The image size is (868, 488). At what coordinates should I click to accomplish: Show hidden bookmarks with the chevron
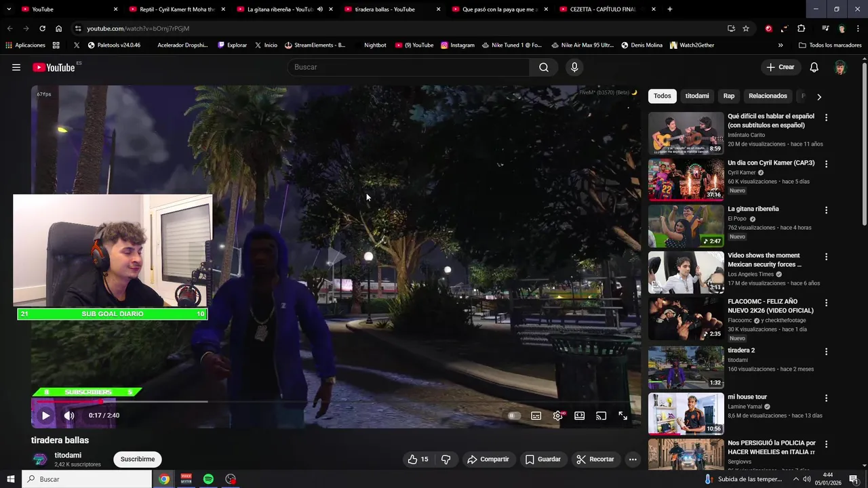coord(781,45)
